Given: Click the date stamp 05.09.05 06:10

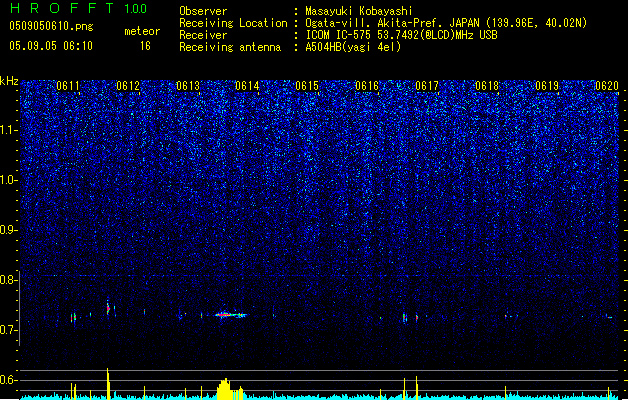Looking at the screenshot, I should 51,46.
